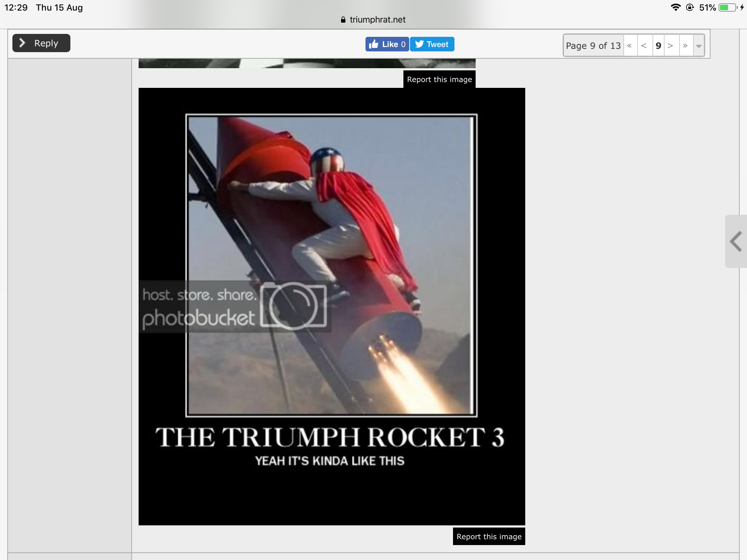Open the Triumph Rocket 3 poster image
The height and width of the screenshot is (560, 747).
point(332,306)
